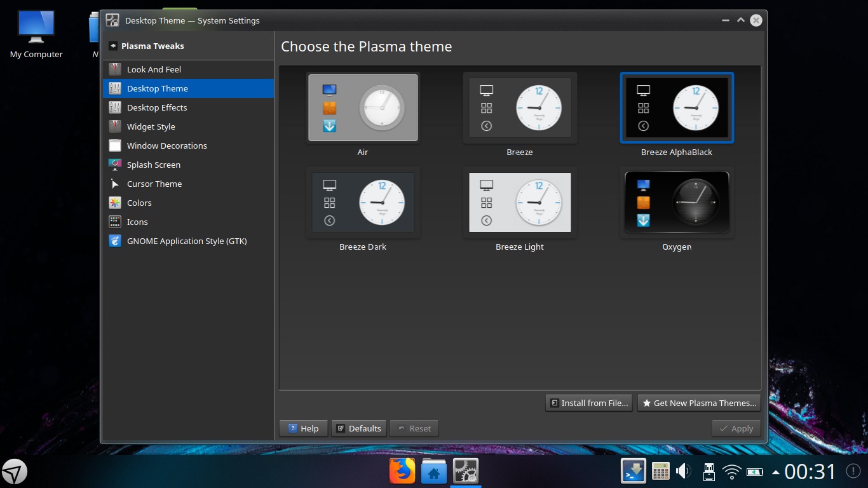Open the Wi-Fi network tray icon

(x=732, y=472)
